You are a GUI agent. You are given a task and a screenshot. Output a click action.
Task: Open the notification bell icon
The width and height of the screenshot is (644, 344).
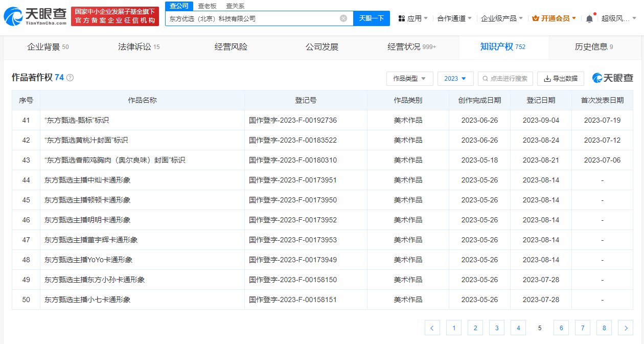[x=589, y=18]
